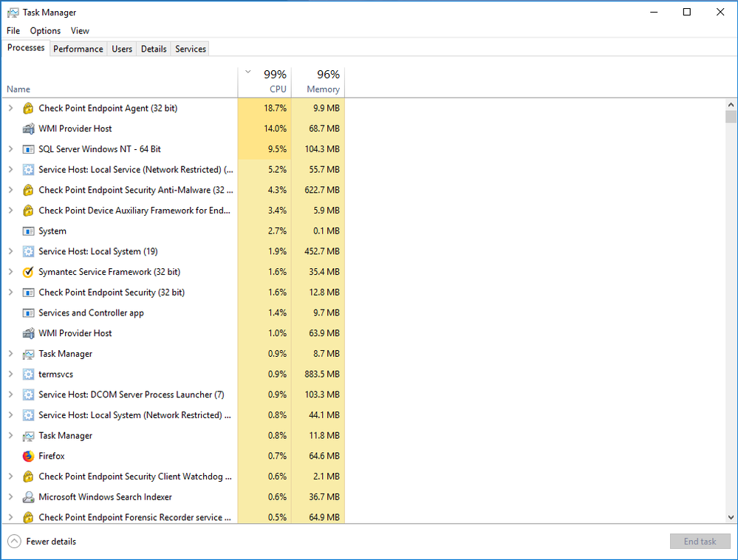Click icon of WMI Provider Host using 14.0% CPU

pyautogui.click(x=28, y=129)
